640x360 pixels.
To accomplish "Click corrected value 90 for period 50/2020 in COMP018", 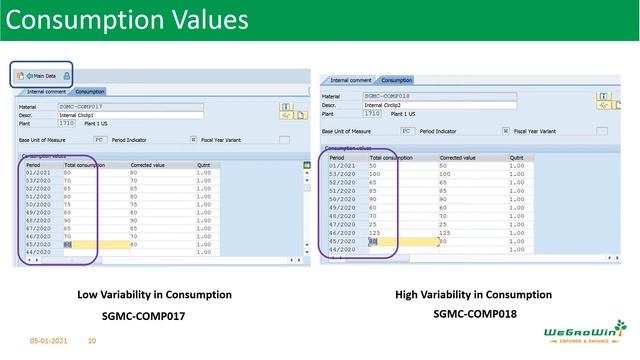I will (x=473, y=200).
